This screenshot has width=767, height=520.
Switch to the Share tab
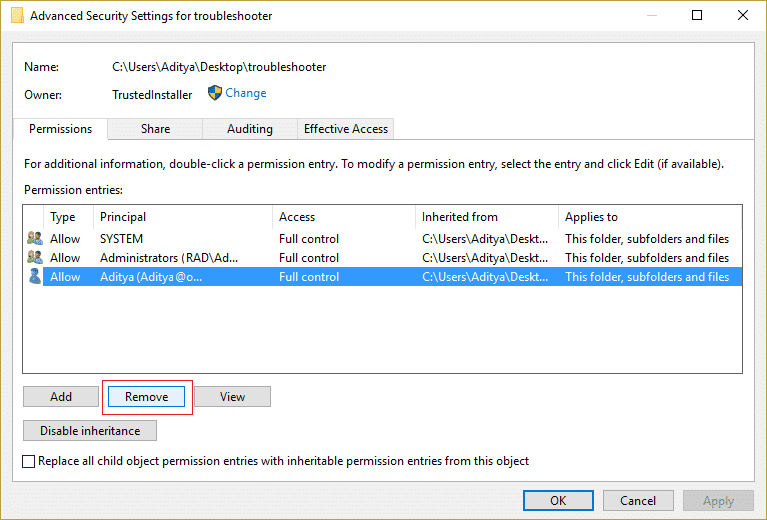tap(155, 129)
